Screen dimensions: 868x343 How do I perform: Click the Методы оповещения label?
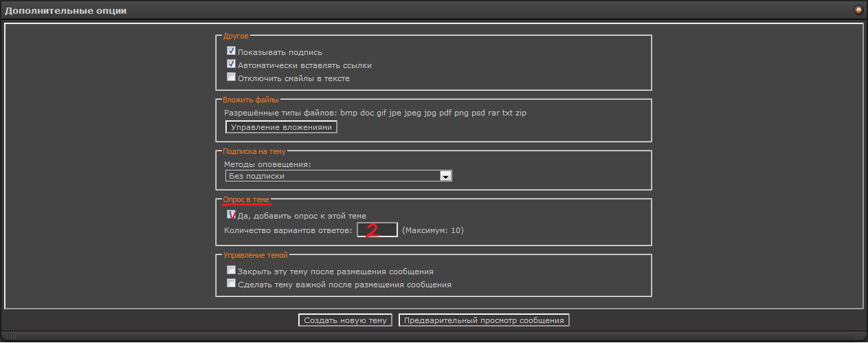tap(267, 164)
